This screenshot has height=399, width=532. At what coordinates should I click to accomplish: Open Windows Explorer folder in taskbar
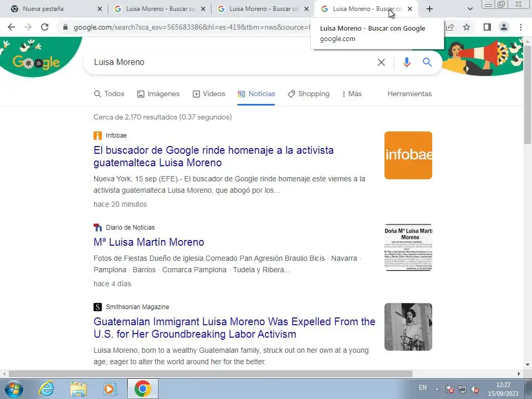click(78, 389)
